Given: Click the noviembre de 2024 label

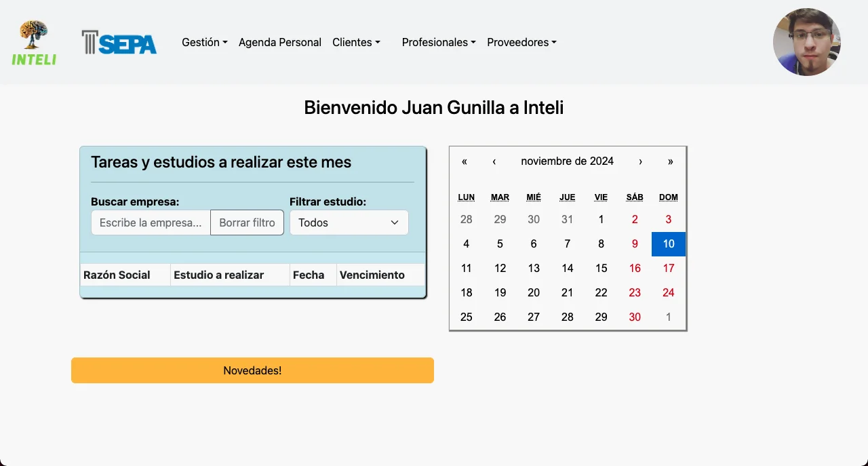Looking at the screenshot, I should click(567, 161).
